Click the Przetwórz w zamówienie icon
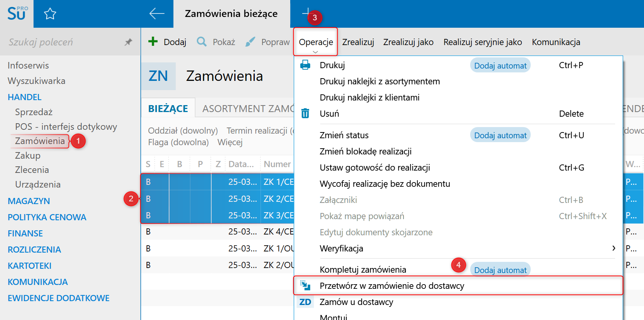The width and height of the screenshot is (644, 320). pyautogui.click(x=305, y=285)
